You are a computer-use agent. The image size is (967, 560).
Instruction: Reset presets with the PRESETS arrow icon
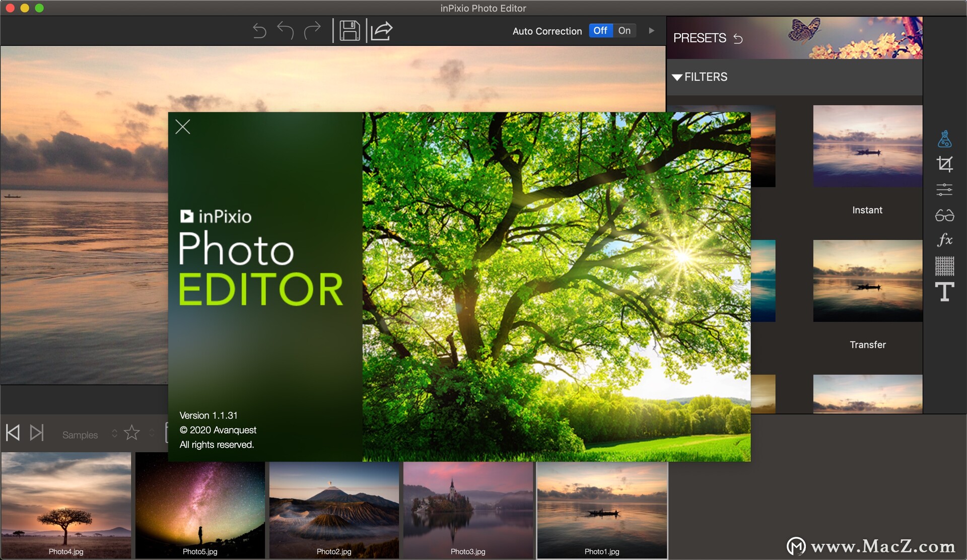[738, 39]
